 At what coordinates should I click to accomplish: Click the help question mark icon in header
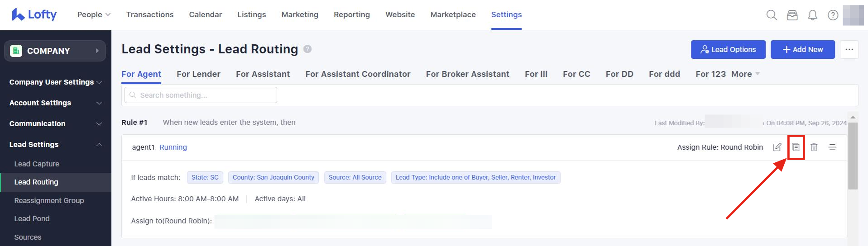tap(833, 15)
